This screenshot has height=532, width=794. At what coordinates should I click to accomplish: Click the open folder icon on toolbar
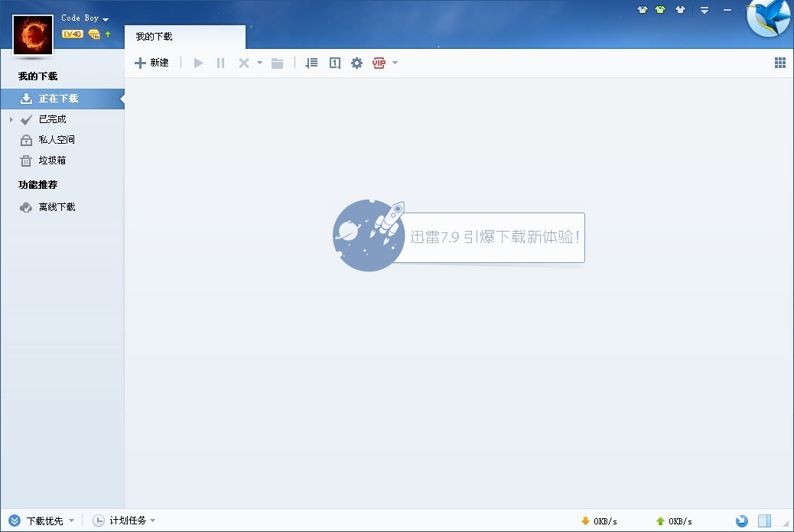pos(277,63)
